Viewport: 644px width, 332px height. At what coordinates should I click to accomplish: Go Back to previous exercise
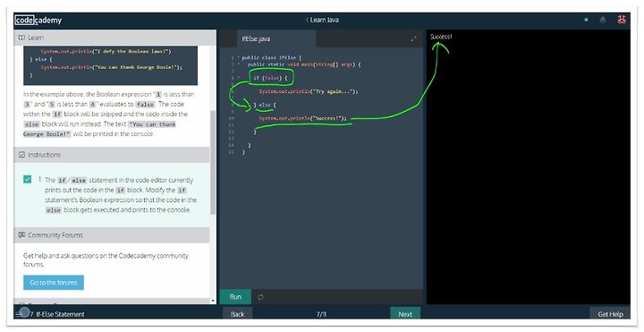pos(237,314)
